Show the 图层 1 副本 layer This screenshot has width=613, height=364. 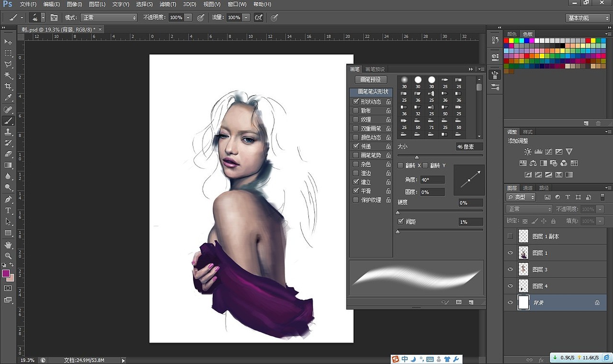pyautogui.click(x=510, y=236)
